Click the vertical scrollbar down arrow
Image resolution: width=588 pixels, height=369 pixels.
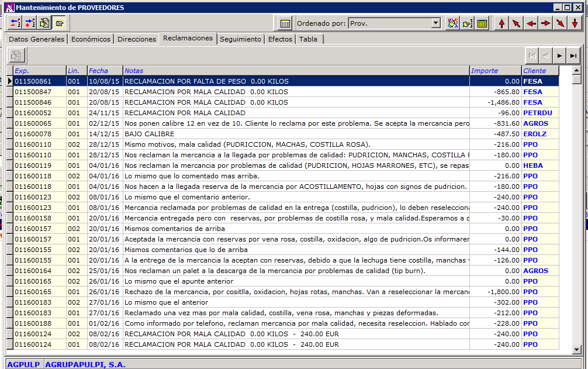click(577, 349)
